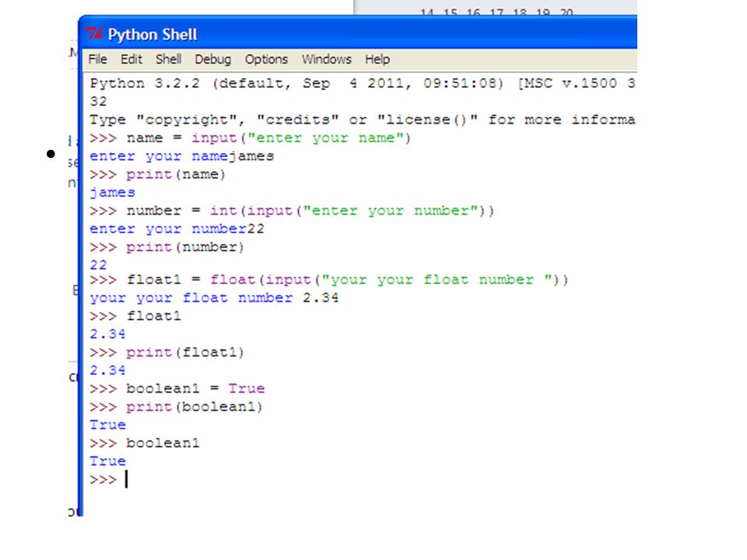
Task: Click the number = int(input(...)) line
Action: 292,211
